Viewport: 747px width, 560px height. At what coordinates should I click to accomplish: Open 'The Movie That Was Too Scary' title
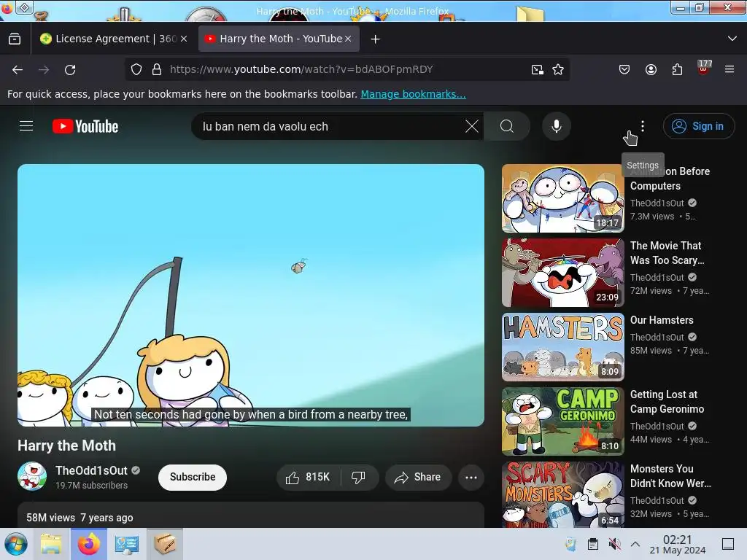pyautogui.click(x=667, y=253)
